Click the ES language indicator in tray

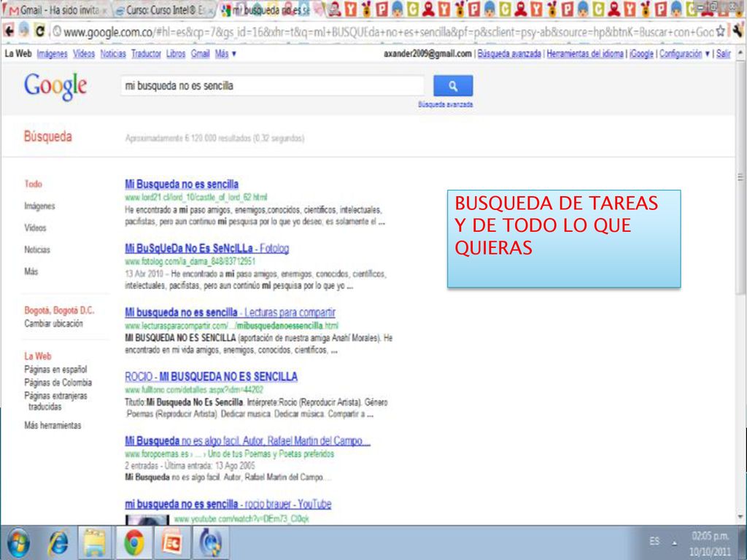(x=654, y=542)
